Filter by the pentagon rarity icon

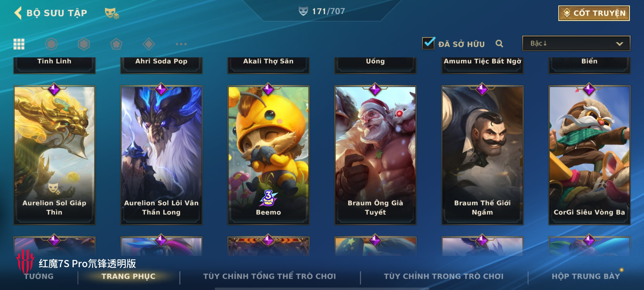click(x=116, y=44)
